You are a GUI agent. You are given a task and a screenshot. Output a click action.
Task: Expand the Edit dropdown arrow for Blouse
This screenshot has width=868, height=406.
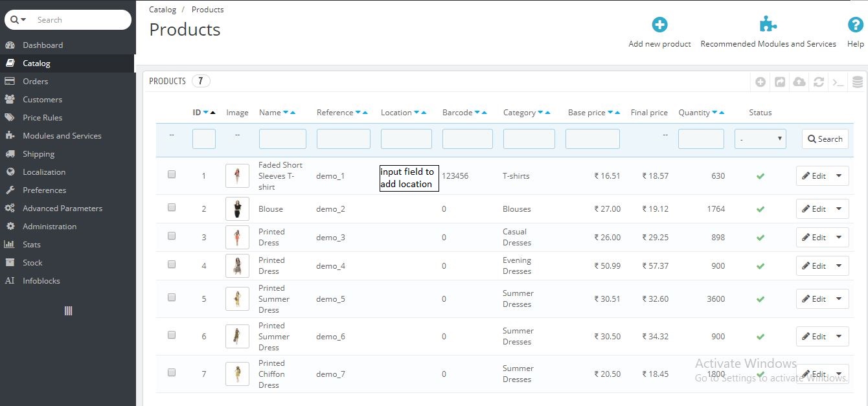click(x=839, y=209)
